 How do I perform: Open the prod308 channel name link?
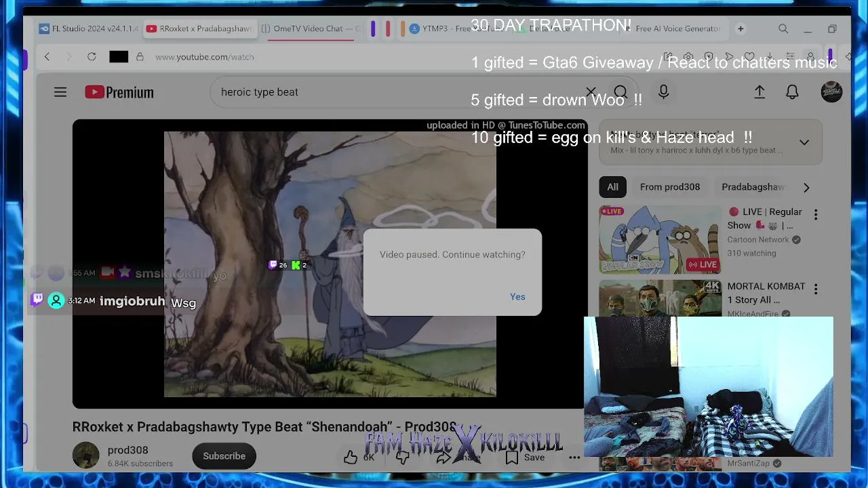(x=127, y=450)
